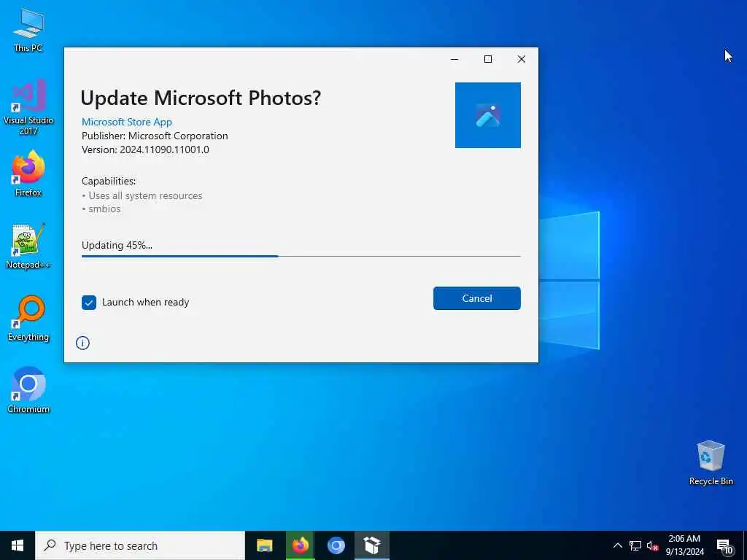
Task: Open This PC desktop icon
Action: point(28,29)
